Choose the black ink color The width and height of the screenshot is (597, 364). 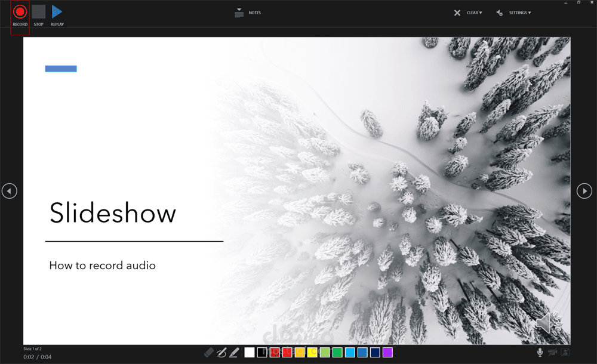pyautogui.click(x=262, y=353)
